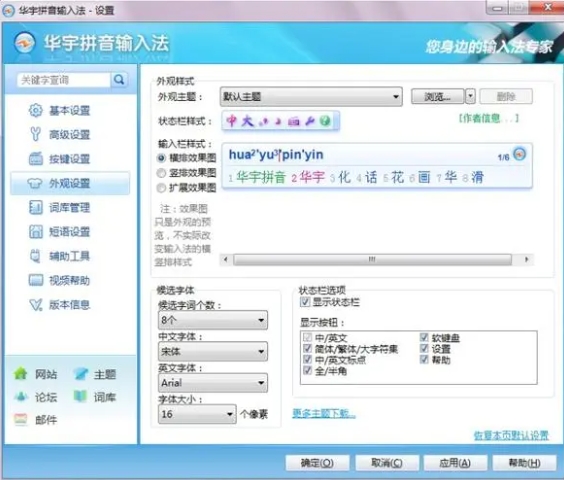Click the preview scrollbar right arrow

[527, 259]
